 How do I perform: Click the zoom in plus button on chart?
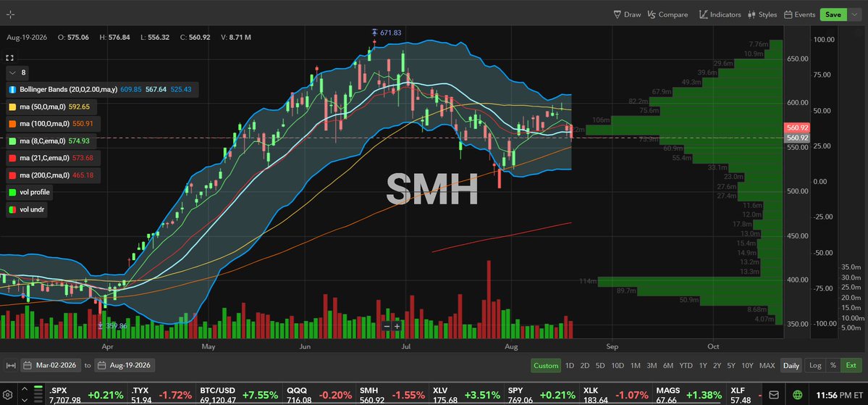tap(397, 326)
